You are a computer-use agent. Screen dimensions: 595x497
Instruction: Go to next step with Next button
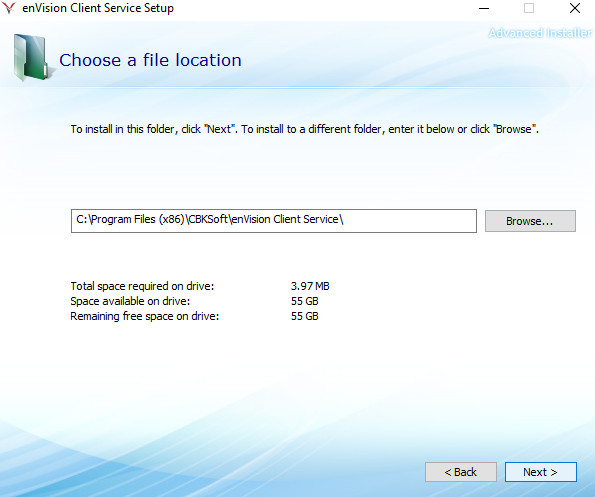point(541,472)
